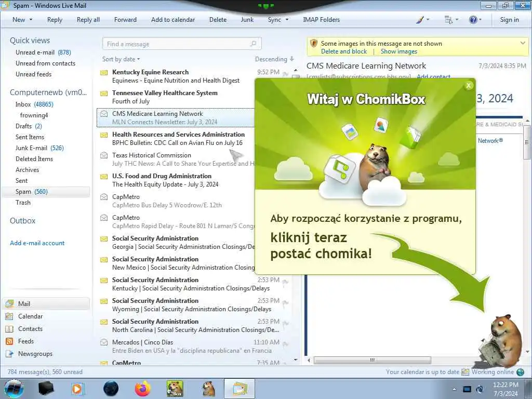Open Tennessee Valley Healthcare System message
The height and width of the screenshot is (399, 532).
[177, 97]
